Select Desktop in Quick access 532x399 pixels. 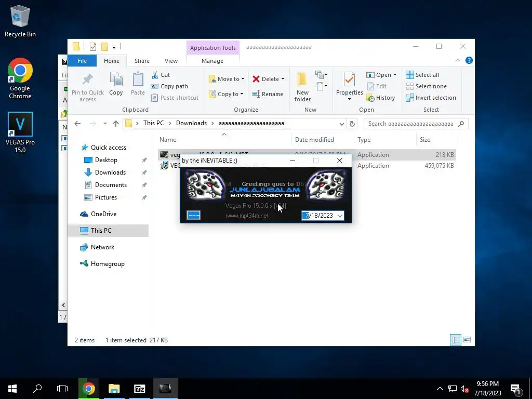tap(106, 160)
